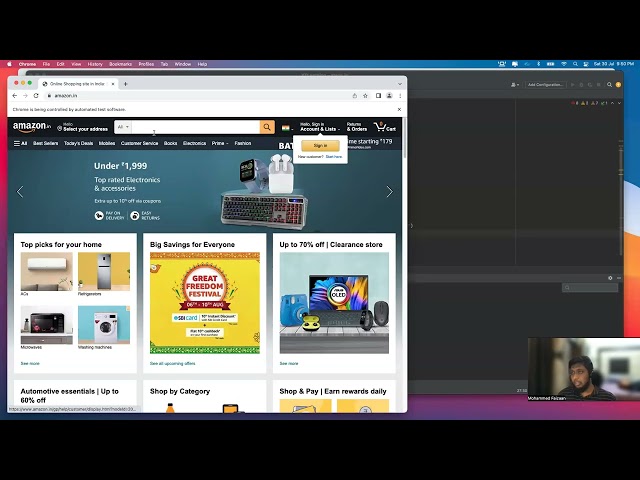Open the 'All' search category dropdown

point(123,127)
